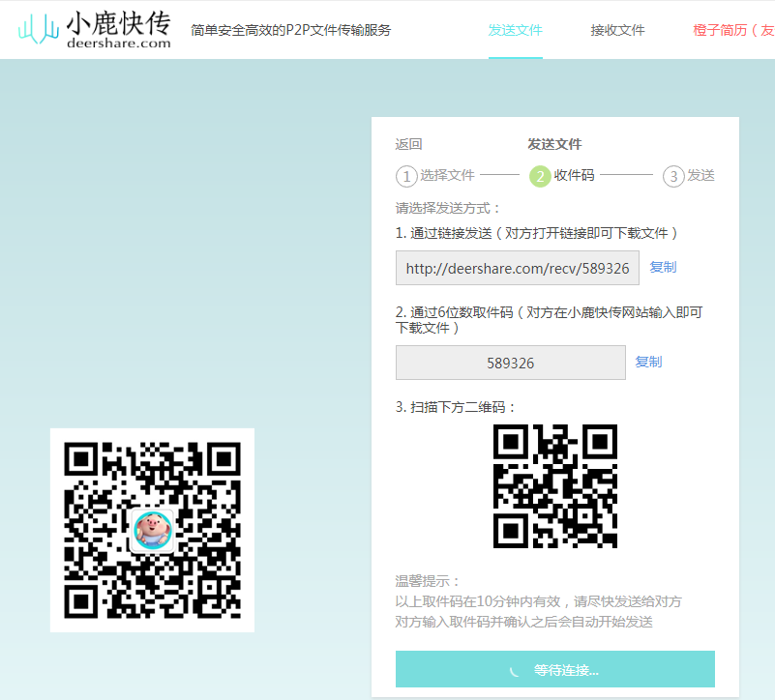Click the 对方输入取件码并确认之后 notice line
Viewport: 775px width, 700px height.
pos(523,622)
